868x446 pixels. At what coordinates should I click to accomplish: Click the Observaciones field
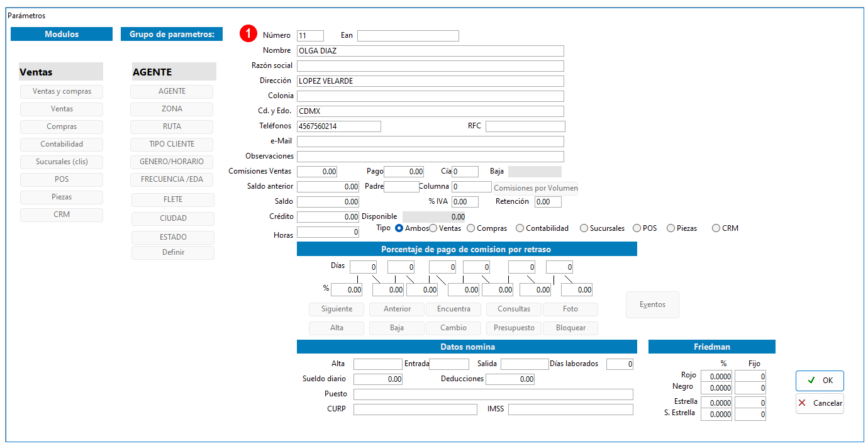[430, 157]
